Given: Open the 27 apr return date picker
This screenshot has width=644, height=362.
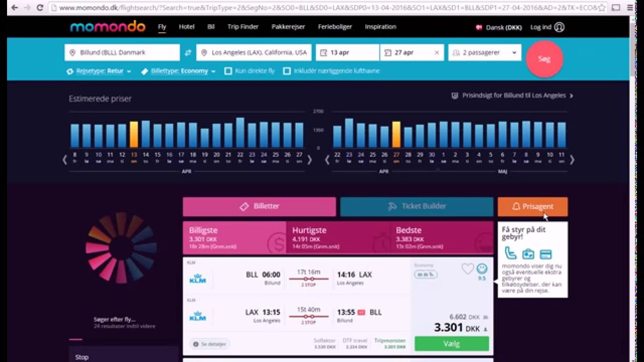Looking at the screenshot, I should point(412,52).
